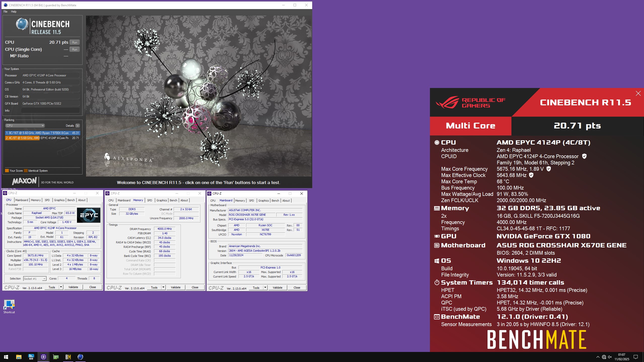Click the Cinebench panel splitter handle
644x362 pixels.
[85, 101]
